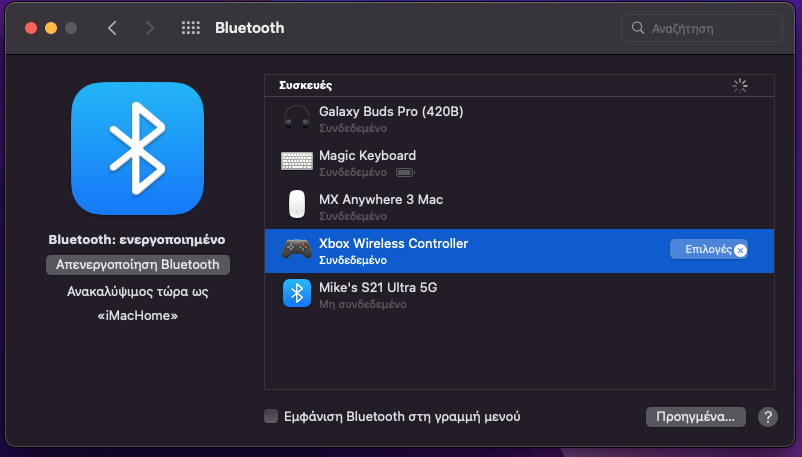Open Xbox controller Επιλογές options
This screenshot has width=802, height=457.
click(x=701, y=250)
